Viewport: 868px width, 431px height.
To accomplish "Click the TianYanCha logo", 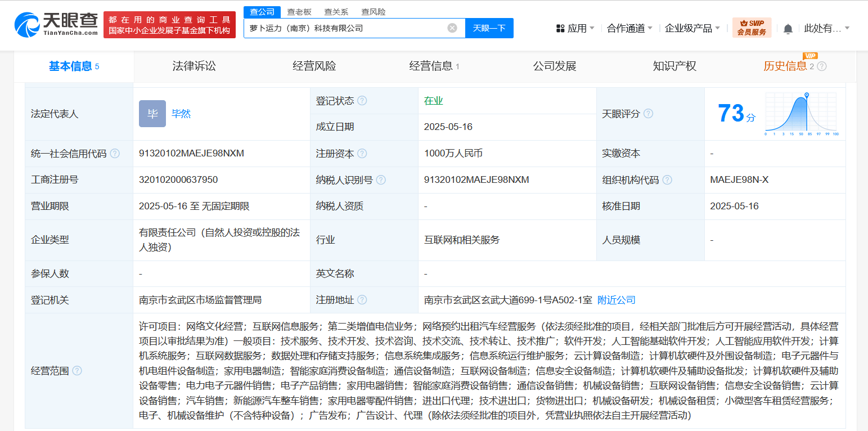I will 56,24.
